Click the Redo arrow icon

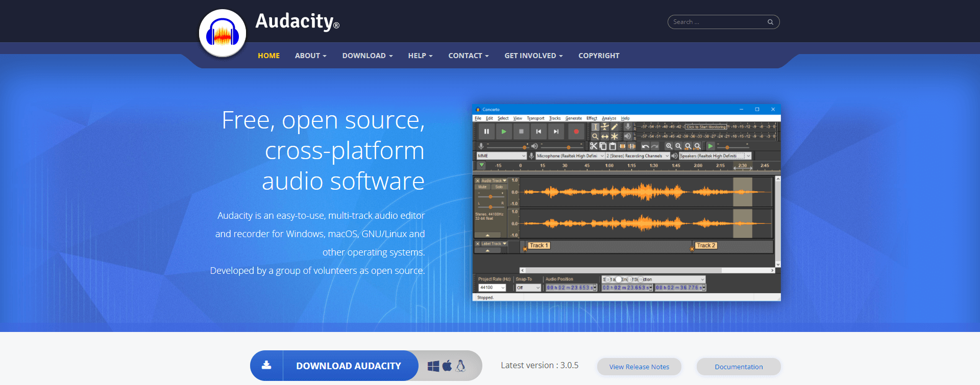(x=655, y=146)
